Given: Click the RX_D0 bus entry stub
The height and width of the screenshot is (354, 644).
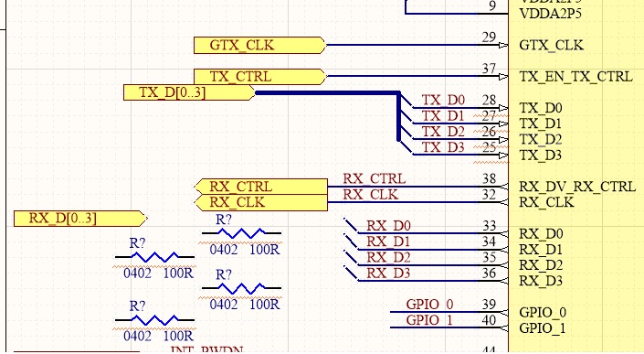Looking at the screenshot, I should click(x=351, y=226).
